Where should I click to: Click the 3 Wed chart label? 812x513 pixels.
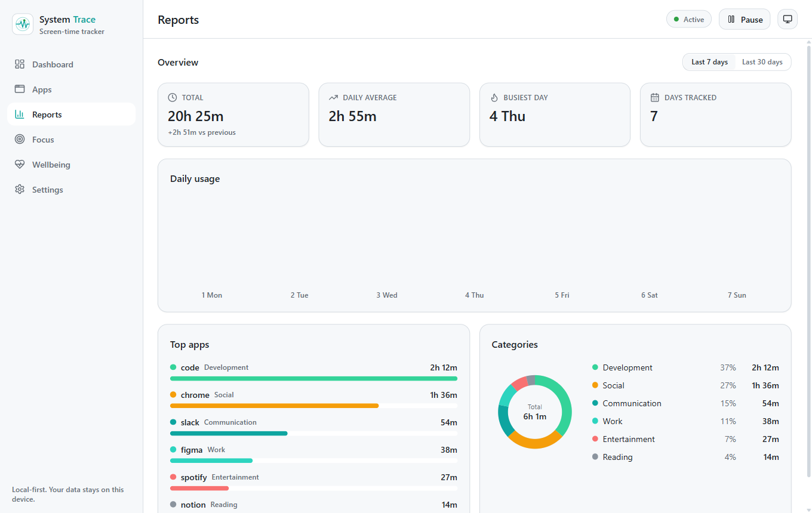coord(387,295)
